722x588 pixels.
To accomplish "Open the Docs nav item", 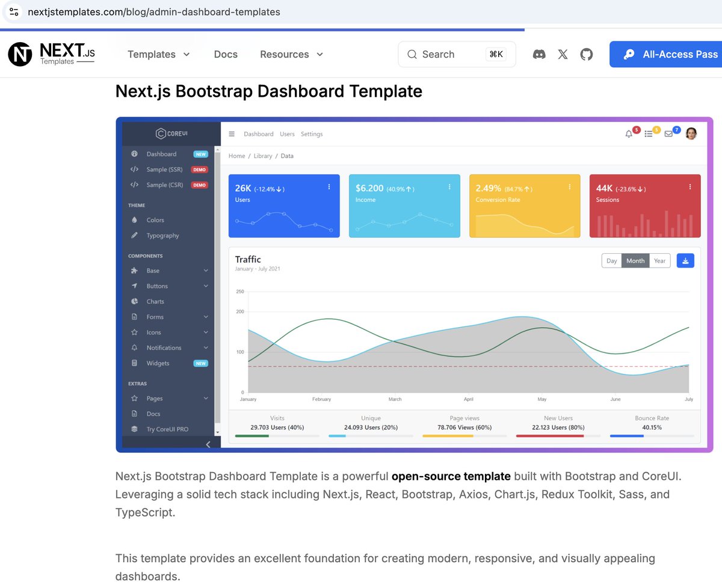I will tap(226, 54).
